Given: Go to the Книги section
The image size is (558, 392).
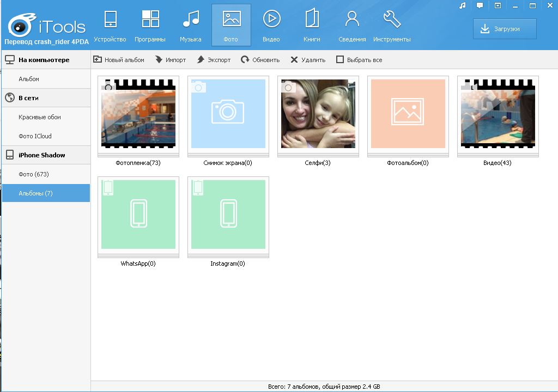Looking at the screenshot, I should pyautogui.click(x=312, y=26).
